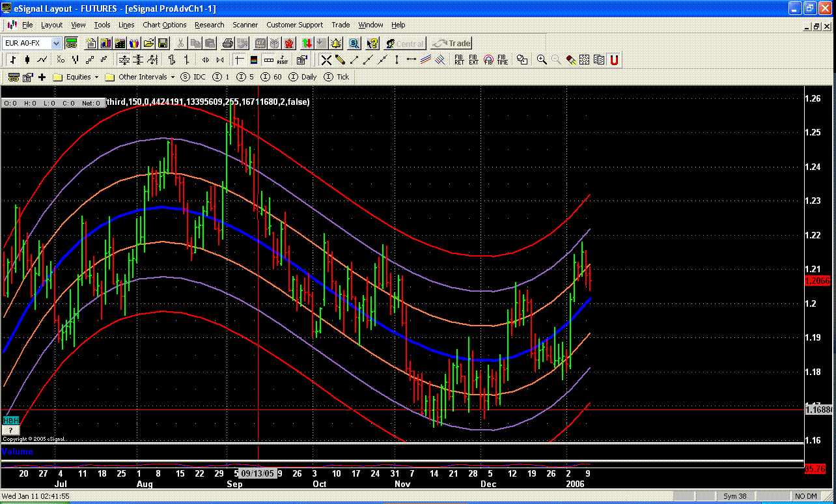Select the Crosshair tool
Viewport: 836px width, 504px height.
[327, 60]
